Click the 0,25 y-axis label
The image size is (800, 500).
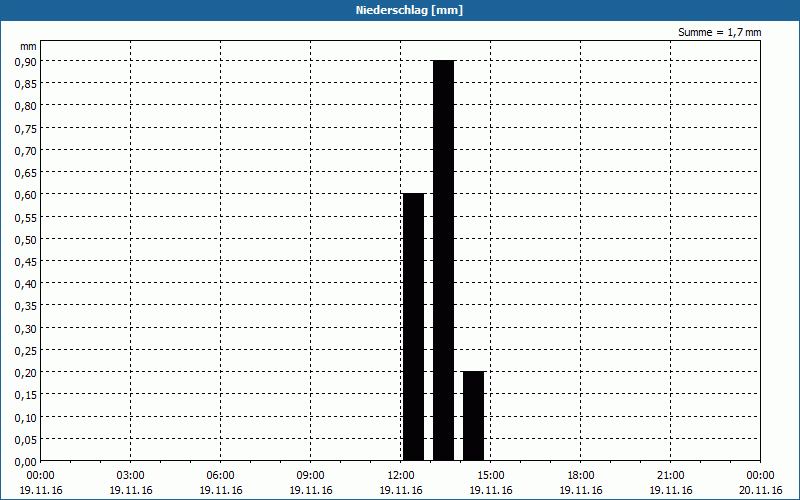coord(26,351)
